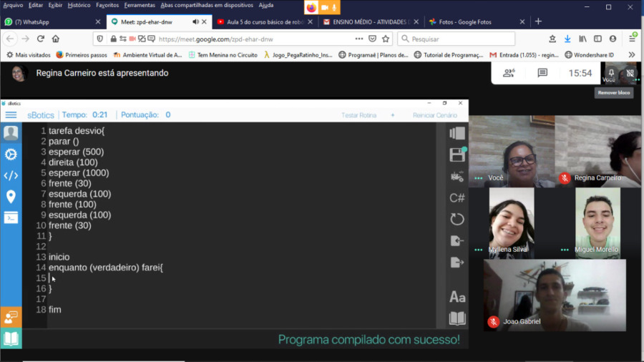This screenshot has width=644, height=362.
Task: Open the font size Aa icon
Action: tap(457, 297)
